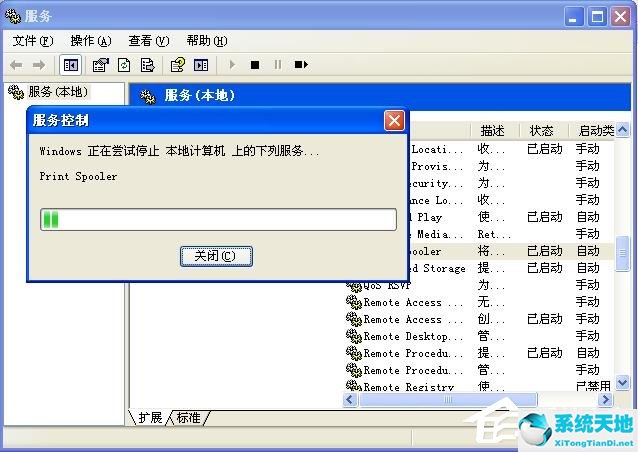The width and height of the screenshot is (638, 452).
Task: Click the Forward arrow in the toolbar
Action: click(x=39, y=65)
